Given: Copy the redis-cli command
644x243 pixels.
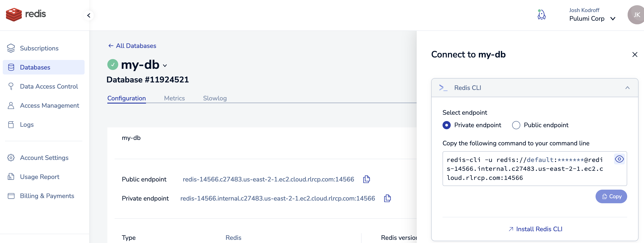Looking at the screenshot, I should click(611, 196).
